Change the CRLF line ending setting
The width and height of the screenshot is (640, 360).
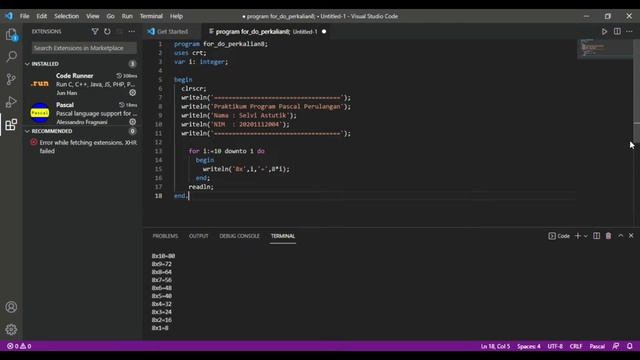tap(576, 346)
